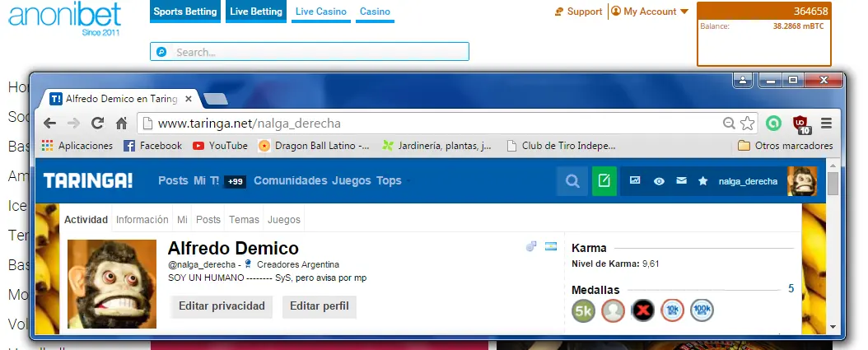
Task: Open Jardinería, plantas bookmark
Action: coord(437,146)
